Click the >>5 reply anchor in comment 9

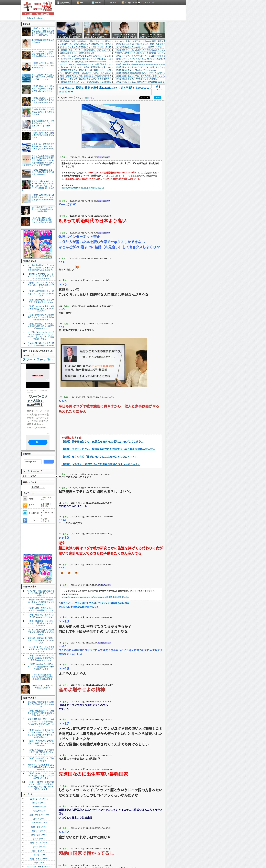pyautogui.click(x=61, y=262)
